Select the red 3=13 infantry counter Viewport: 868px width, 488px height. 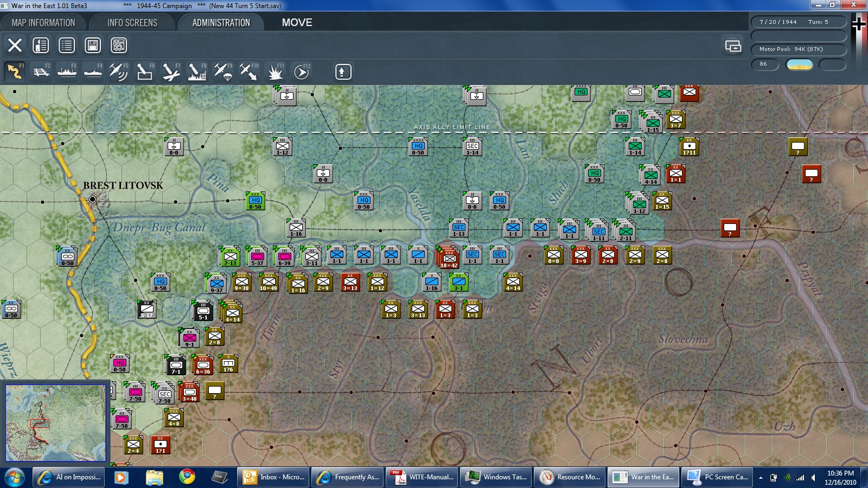click(350, 282)
